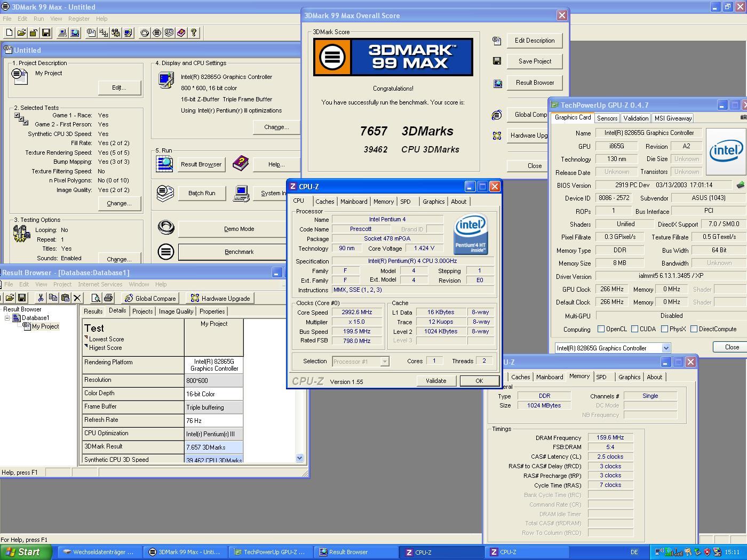Image resolution: width=747 pixels, height=560 pixels.
Task: Open the Validation tab in GPU-Z
Action: click(636, 118)
